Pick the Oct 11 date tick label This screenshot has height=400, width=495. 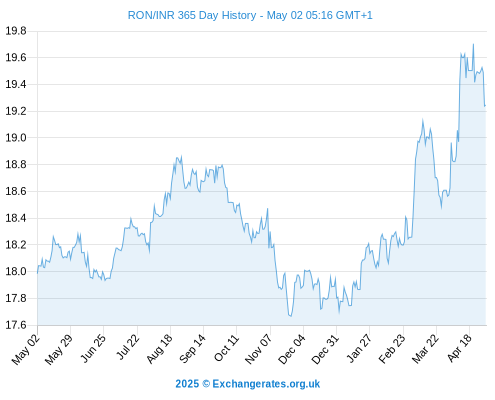(227, 348)
